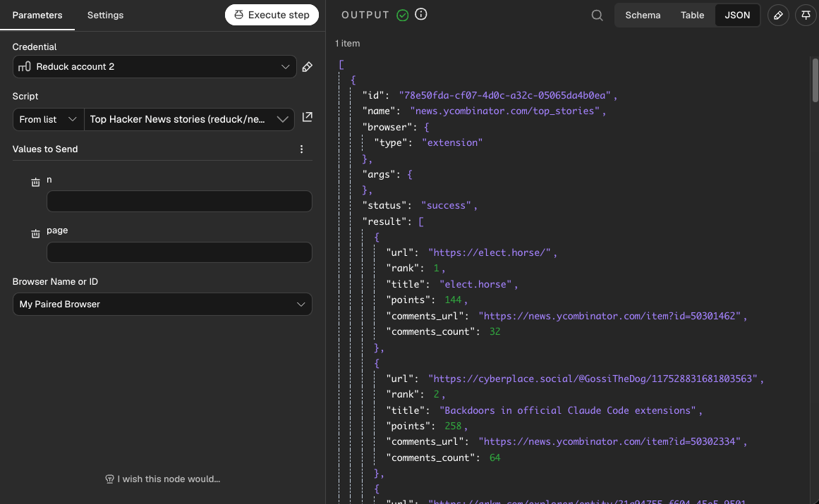Focus the n input field

point(179,202)
